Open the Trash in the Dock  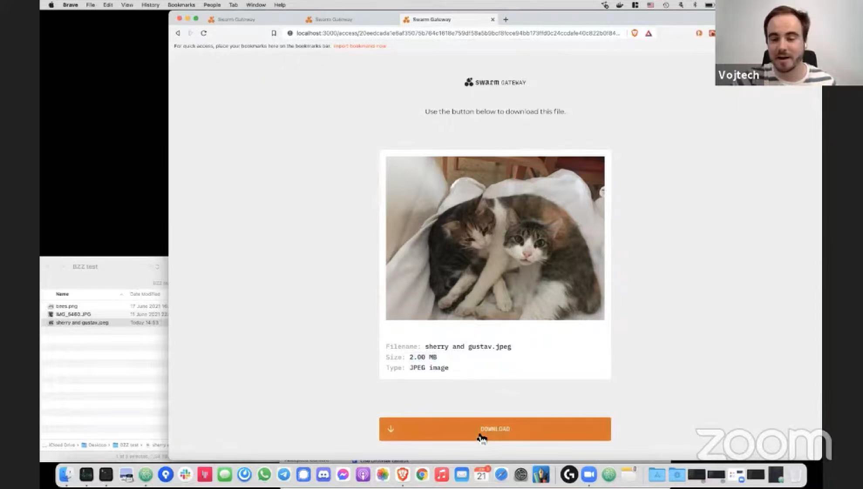click(x=796, y=474)
